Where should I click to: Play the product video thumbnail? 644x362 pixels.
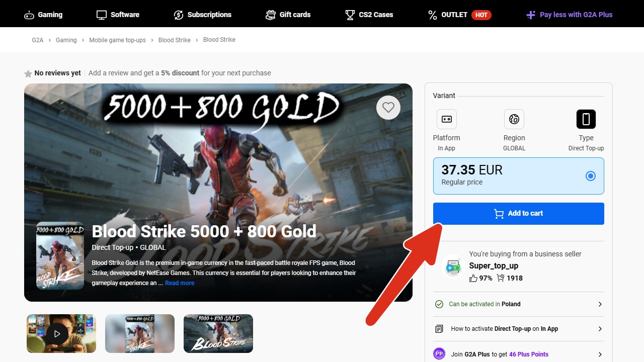pyautogui.click(x=57, y=333)
